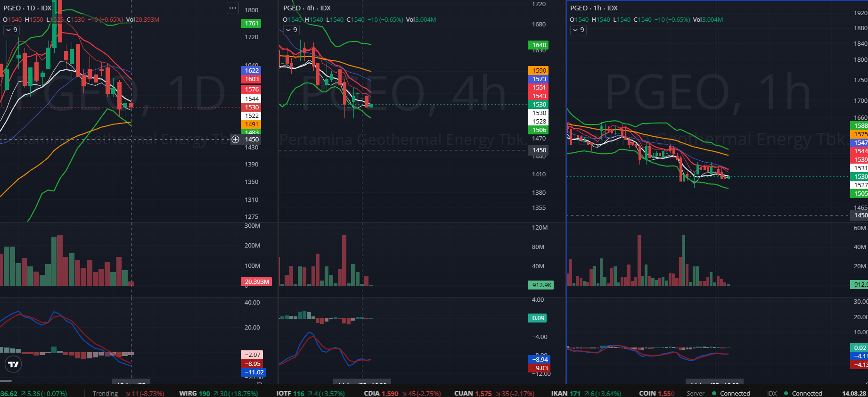Select the IOTF 116 ticker entry
This screenshot has height=397, width=868.
pos(310,393)
